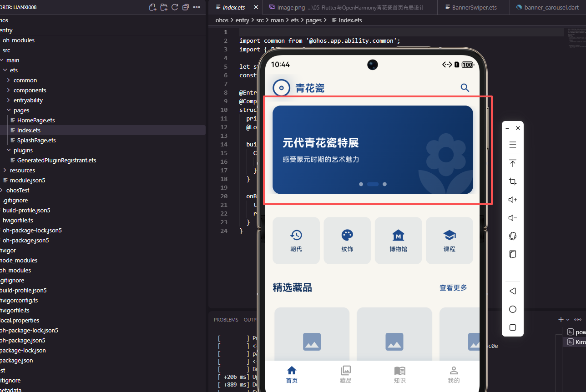Viewport: 586px width, 392px height.
Task: Select the third carousel indicator dot
Action: point(384,184)
